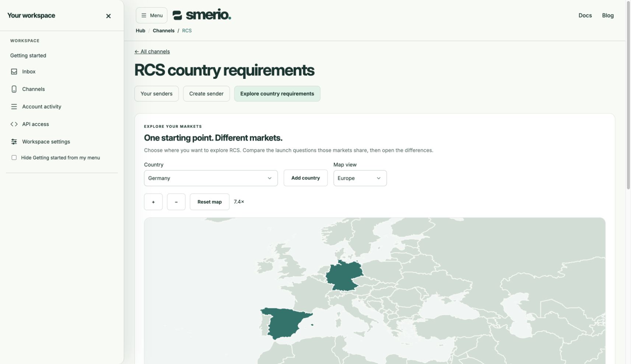Select the Explore country requirements tab
The width and height of the screenshot is (631, 364).
tap(277, 94)
